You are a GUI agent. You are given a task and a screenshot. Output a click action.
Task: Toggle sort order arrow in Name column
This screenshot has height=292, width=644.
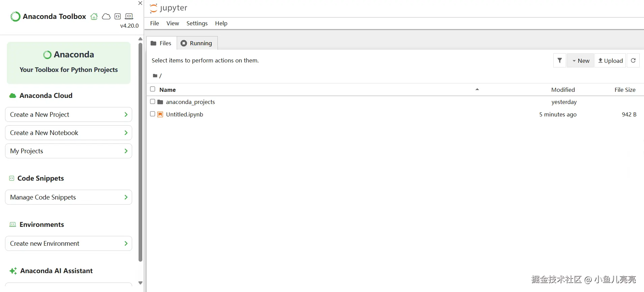(477, 89)
